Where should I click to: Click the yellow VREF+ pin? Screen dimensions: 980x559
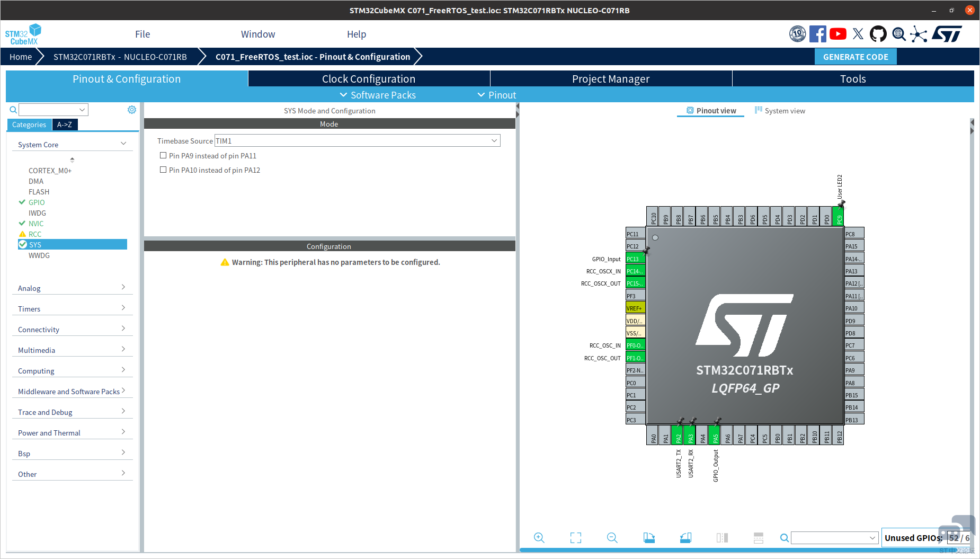635,308
